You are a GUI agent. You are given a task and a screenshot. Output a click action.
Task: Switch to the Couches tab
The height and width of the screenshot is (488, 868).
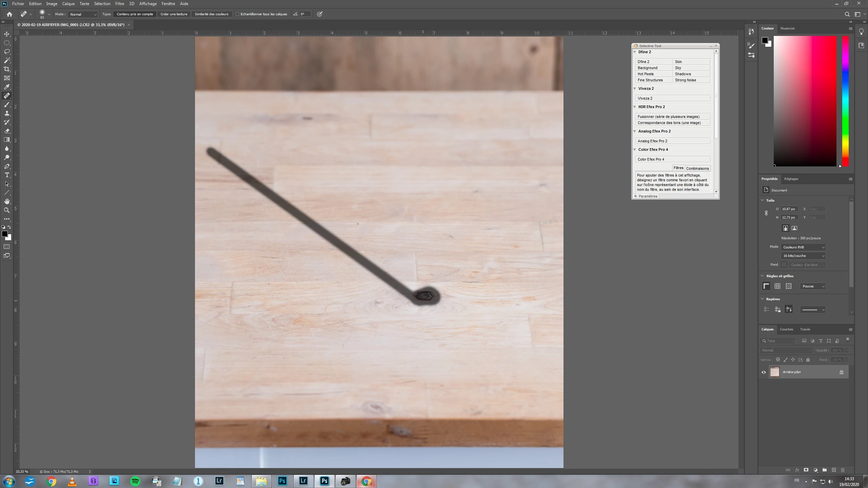(x=786, y=329)
